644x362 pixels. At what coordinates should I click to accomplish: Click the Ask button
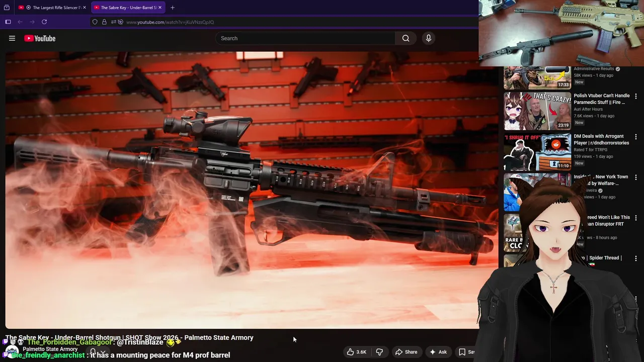point(438,352)
